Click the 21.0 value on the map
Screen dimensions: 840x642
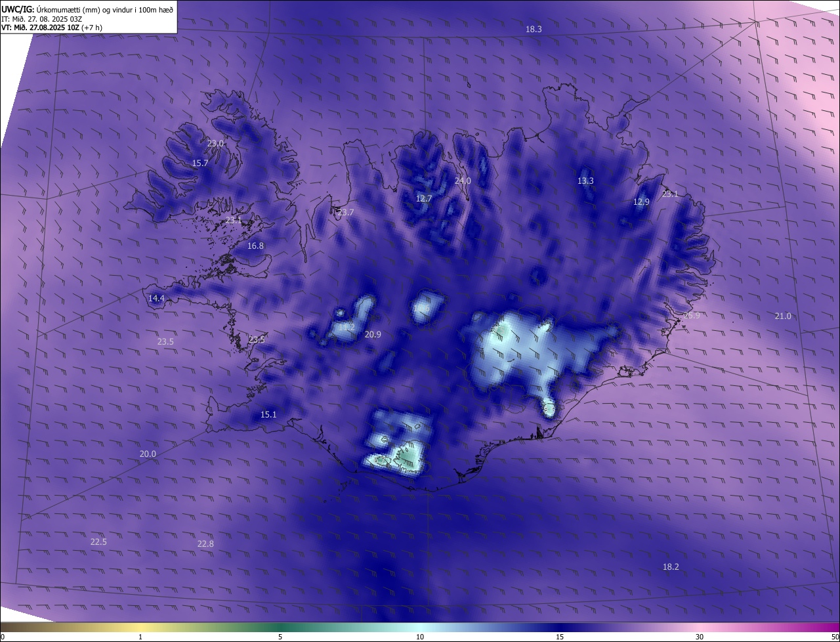[x=783, y=316]
